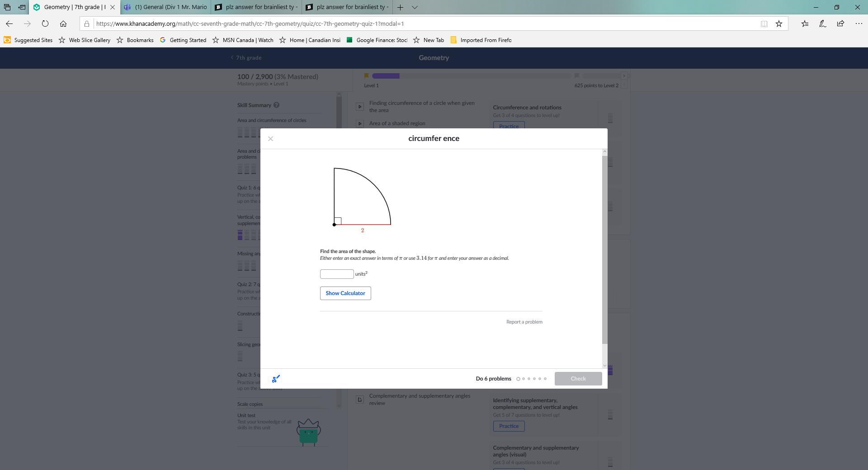Open the scratchpad drawing tool
Screen dimensions: 868x470
(x=276, y=379)
